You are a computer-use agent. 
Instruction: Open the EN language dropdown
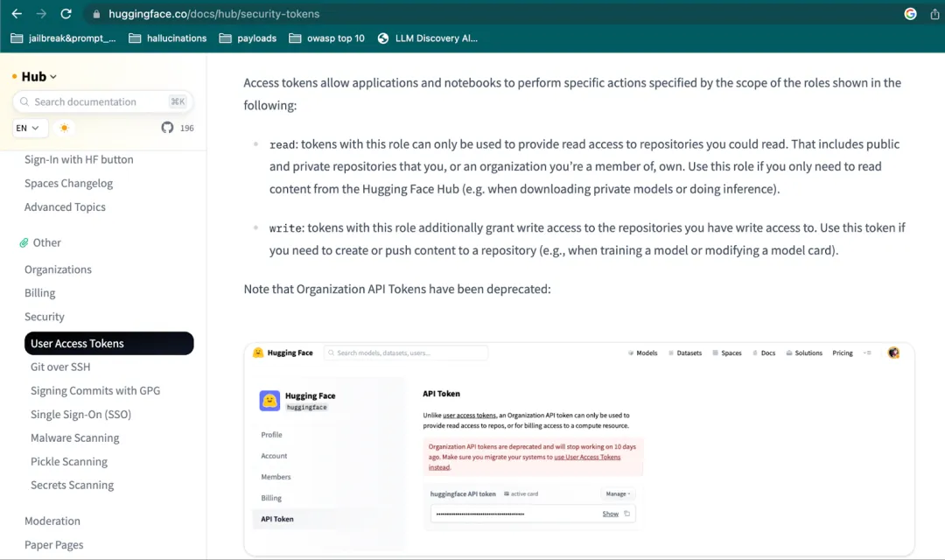[x=28, y=128]
